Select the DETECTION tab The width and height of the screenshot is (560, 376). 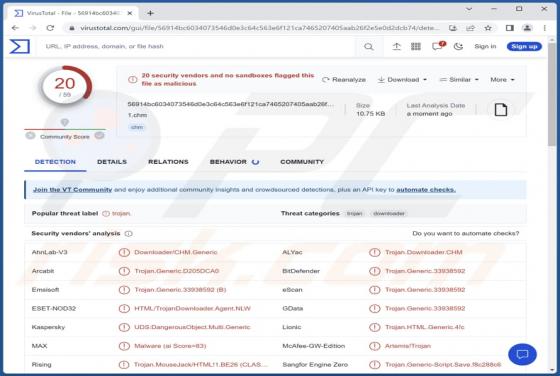pyautogui.click(x=55, y=162)
